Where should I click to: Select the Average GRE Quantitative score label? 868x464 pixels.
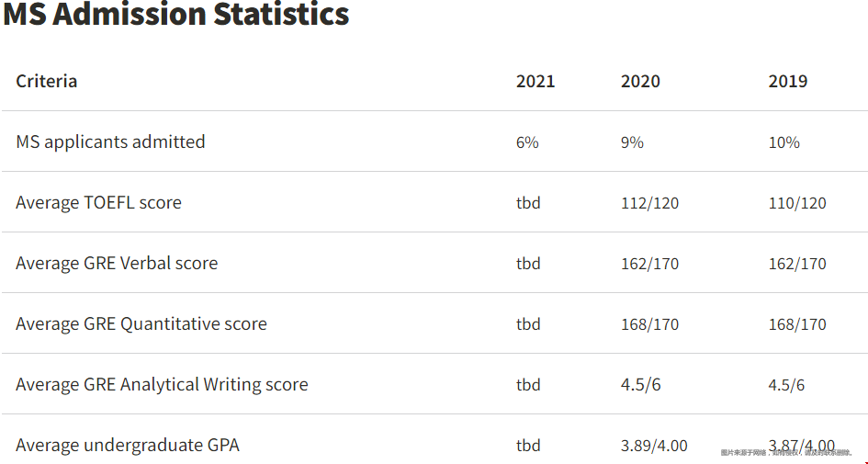[x=141, y=324]
